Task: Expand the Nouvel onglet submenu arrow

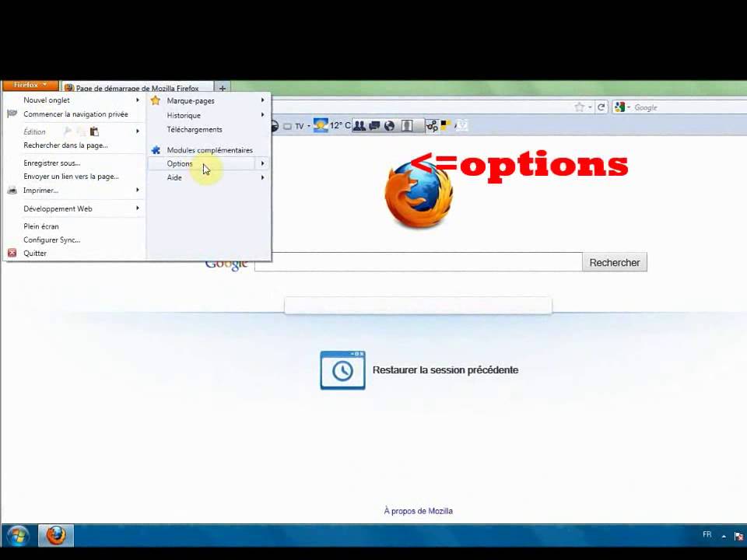Action: tap(138, 100)
